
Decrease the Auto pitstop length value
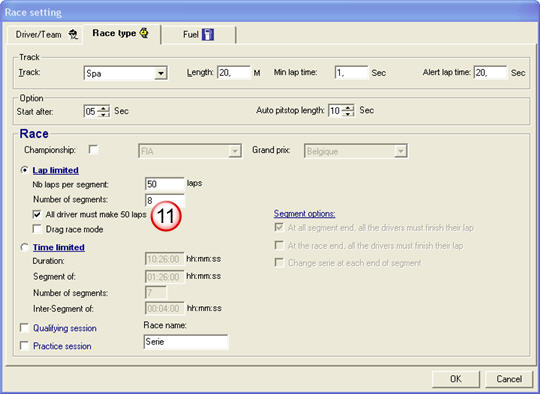point(348,114)
